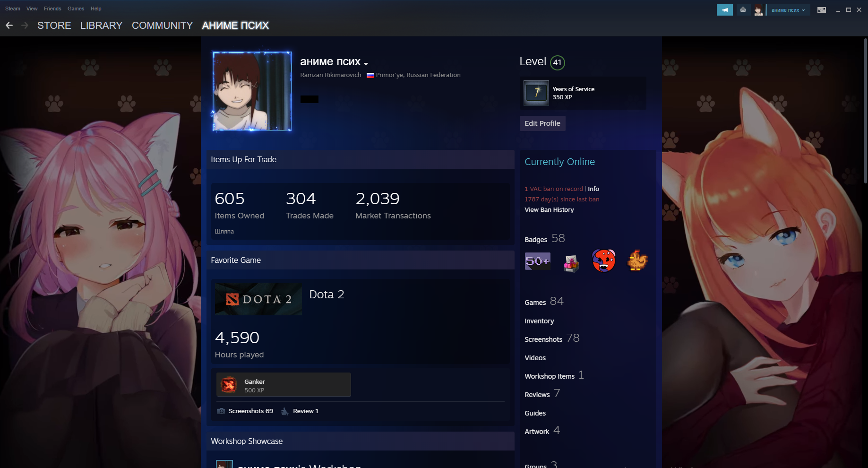This screenshot has height=468, width=868.
Task: Minimize the Steam window
Action: 838,10
